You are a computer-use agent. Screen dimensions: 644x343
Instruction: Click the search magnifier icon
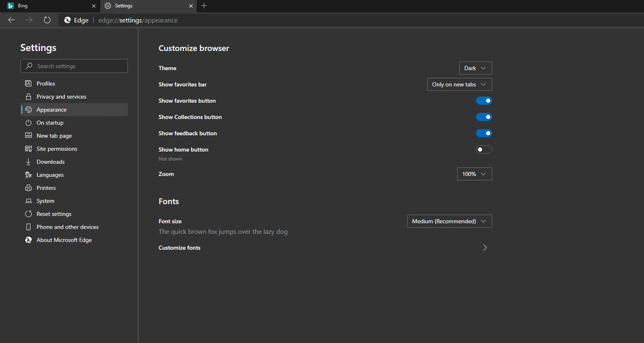click(x=29, y=66)
